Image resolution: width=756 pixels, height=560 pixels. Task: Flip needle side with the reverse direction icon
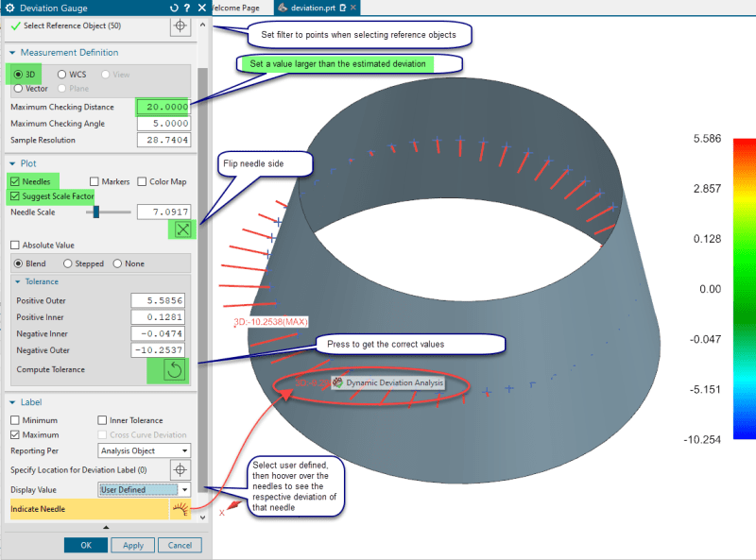(x=182, y=229)
